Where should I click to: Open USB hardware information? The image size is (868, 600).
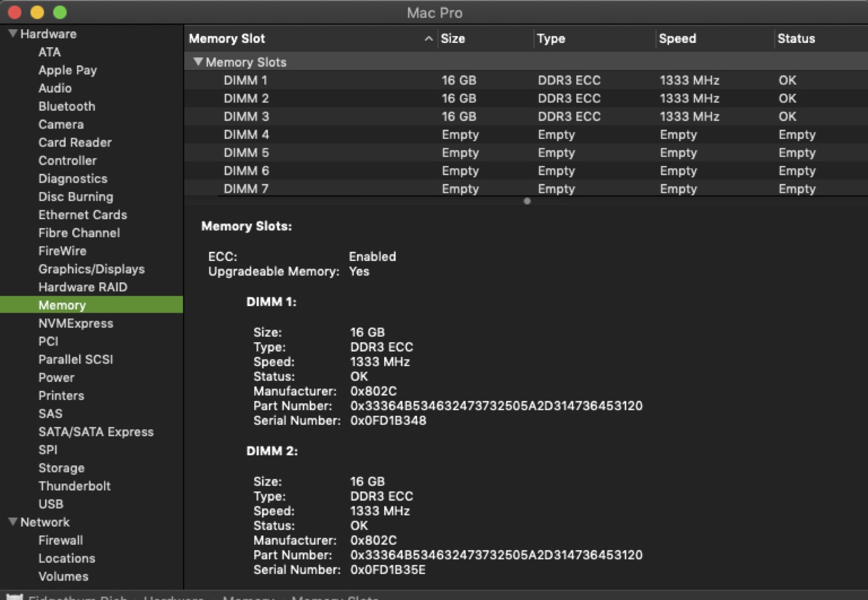pos(51,504)
